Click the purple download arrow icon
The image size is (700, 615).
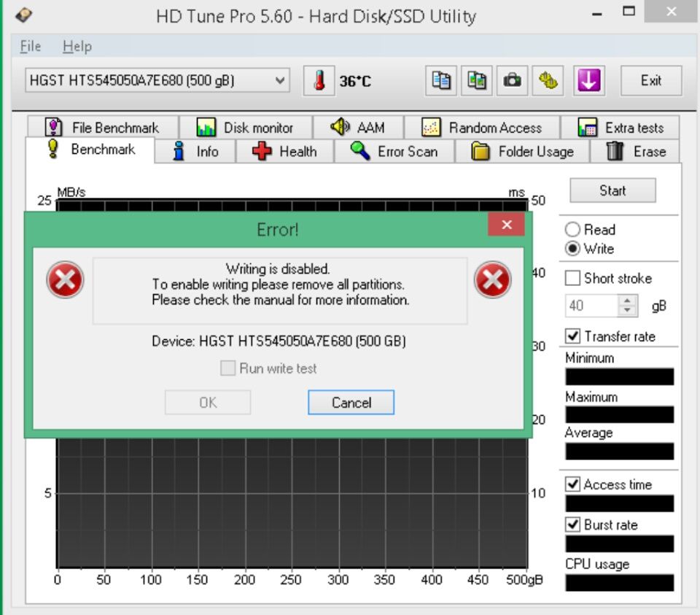coord(589,81)
